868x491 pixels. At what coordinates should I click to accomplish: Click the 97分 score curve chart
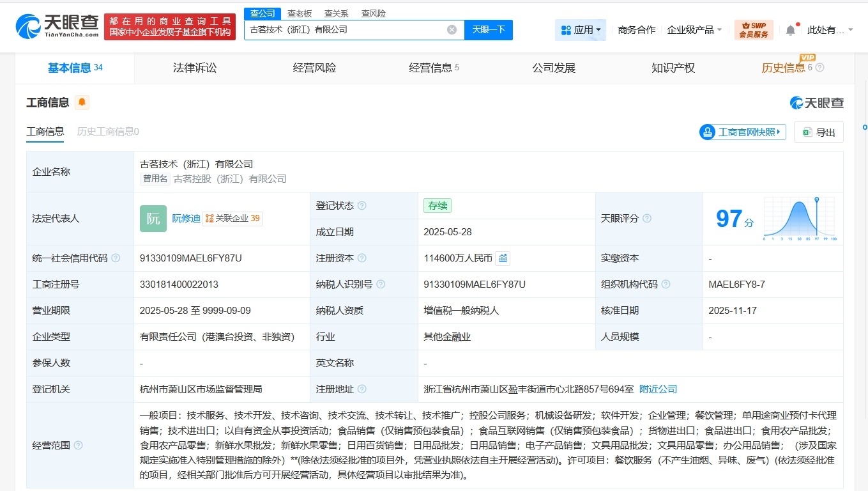pos(798,217)
